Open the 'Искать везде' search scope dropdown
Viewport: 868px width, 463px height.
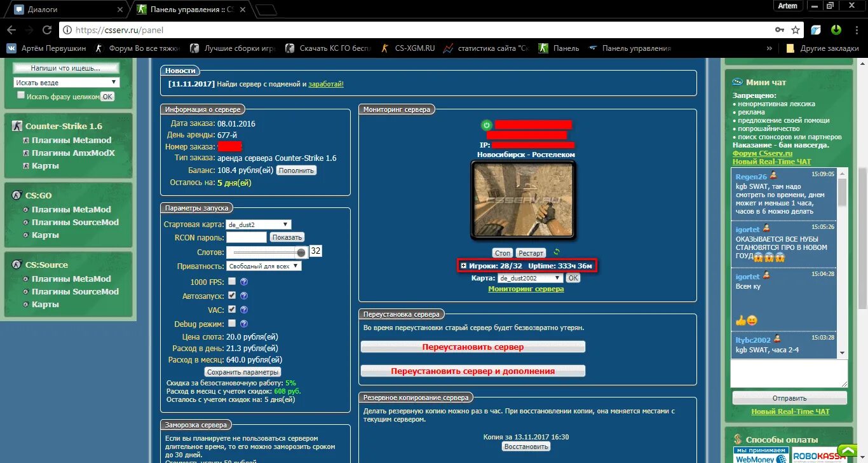click(x=66, y=83)
